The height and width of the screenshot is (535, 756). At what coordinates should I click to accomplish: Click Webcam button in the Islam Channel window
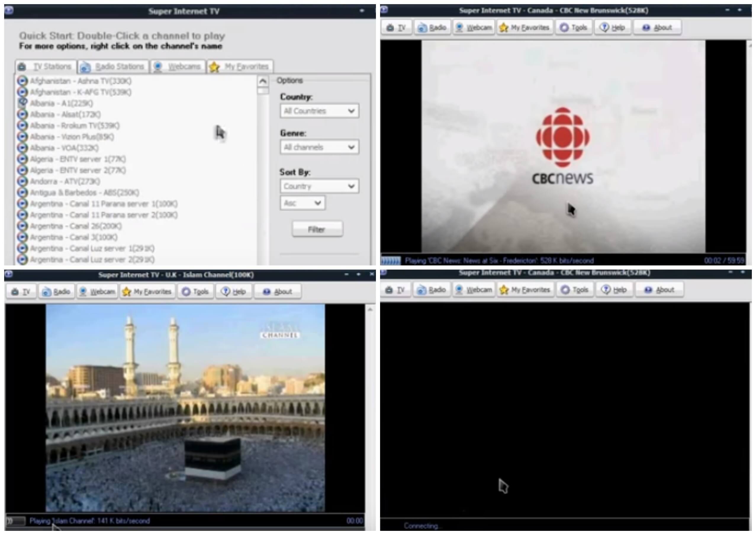point(97,291)
